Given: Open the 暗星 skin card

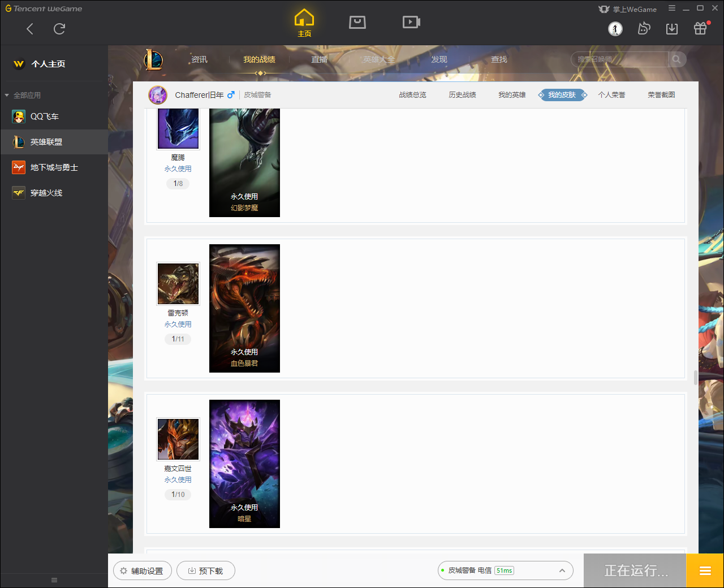Looking at the screenshot, I should coord(244,464).
